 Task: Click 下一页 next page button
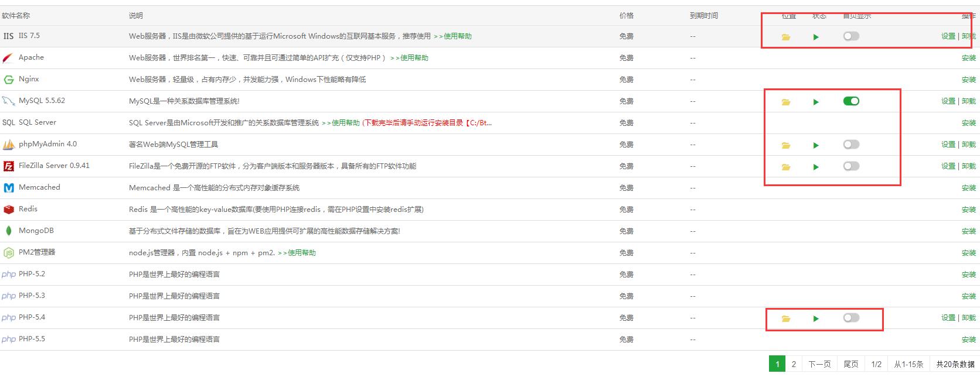819,364
